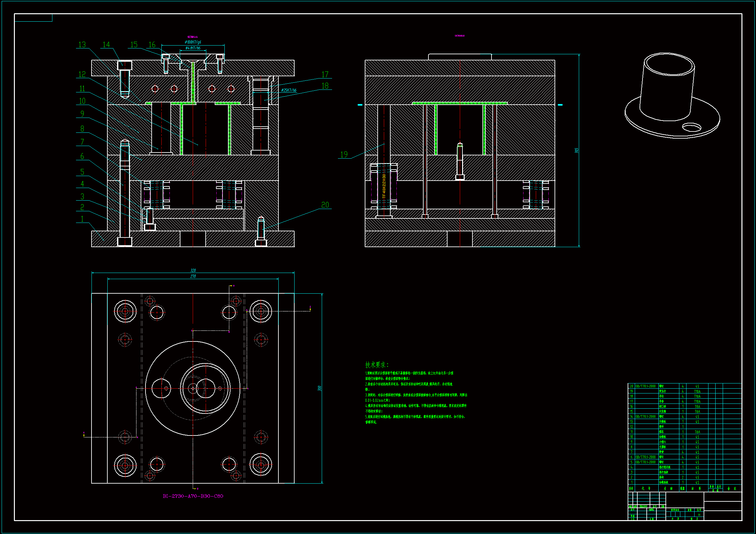Select the 300 height dimension in plan view
This screenshot has height=534, width=756.
click(x=319, y=388)
